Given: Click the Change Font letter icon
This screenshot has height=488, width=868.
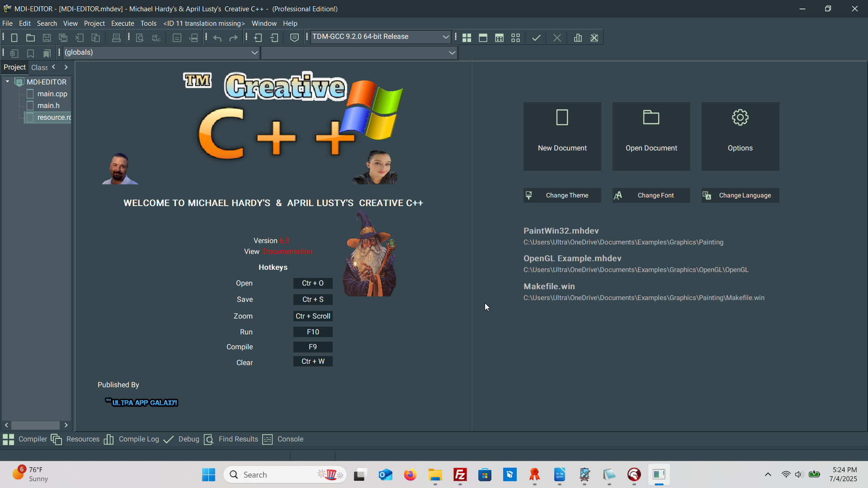Looking at the screenshot, I should (x=618, y=195).
